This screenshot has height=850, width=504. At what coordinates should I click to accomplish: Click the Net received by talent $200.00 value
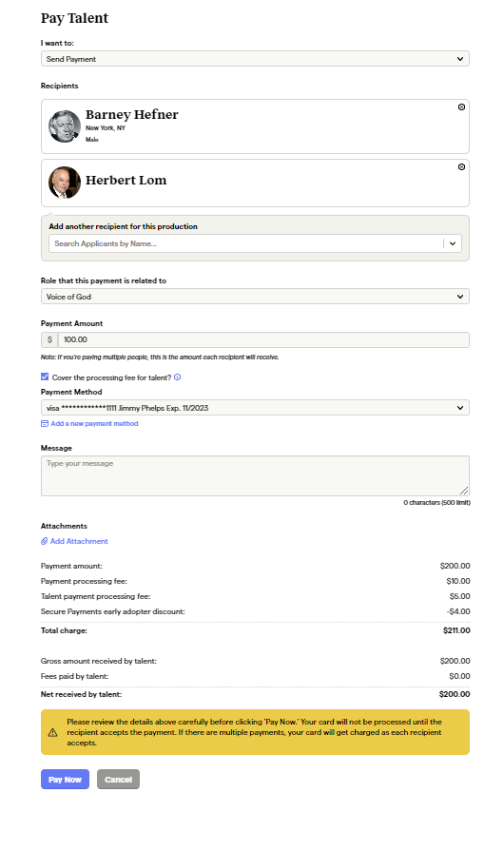click(x=455, y=694)
